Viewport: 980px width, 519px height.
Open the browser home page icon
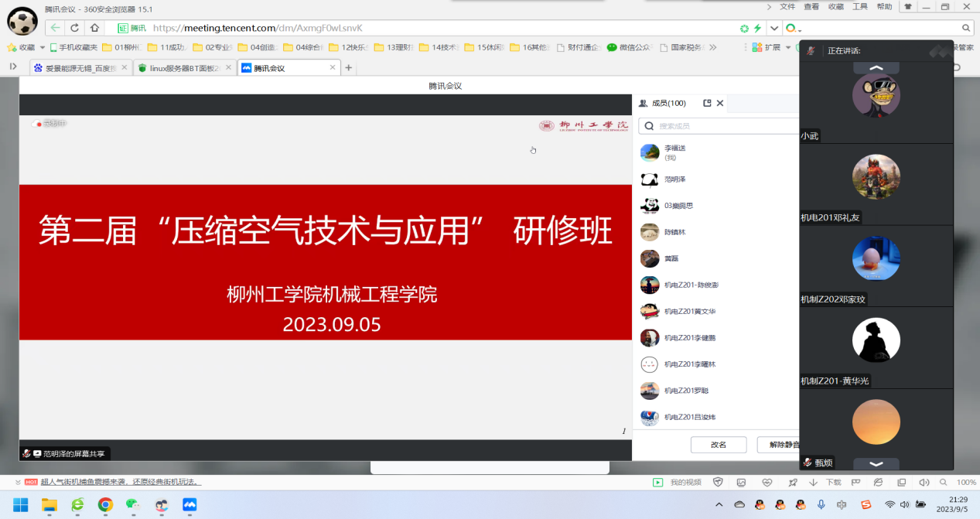(94, 28)
